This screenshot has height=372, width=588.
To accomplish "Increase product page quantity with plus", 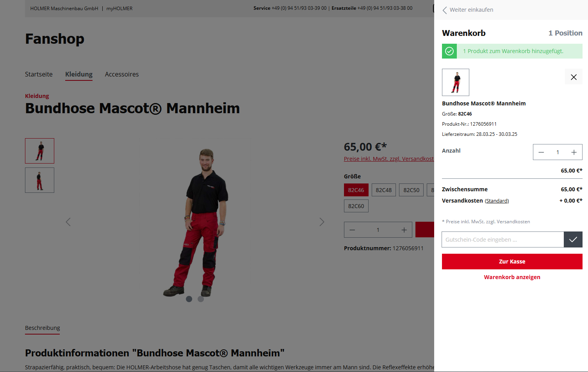I will pyautogui.click(x=404, y=230).
